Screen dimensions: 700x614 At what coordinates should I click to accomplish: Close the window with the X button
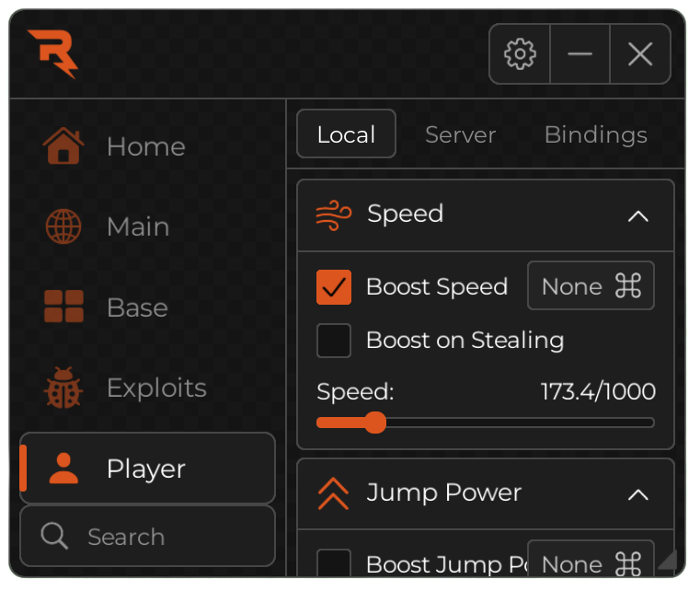coord(640,54)
